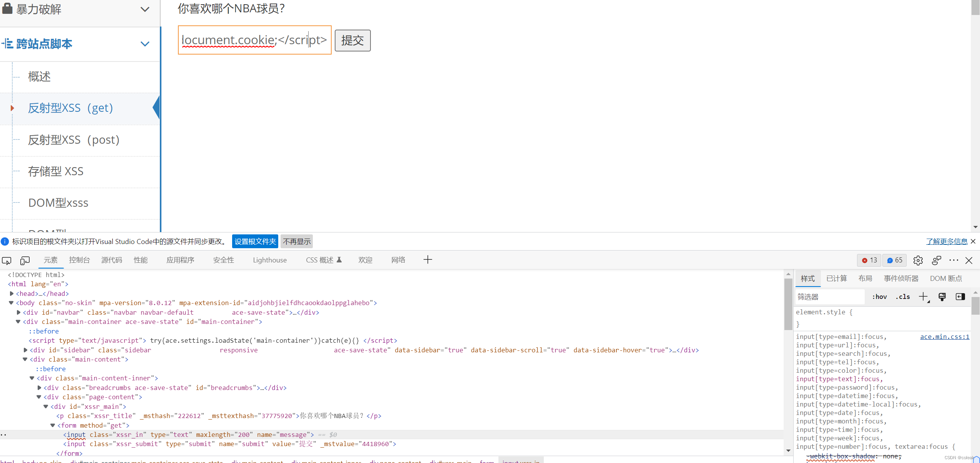Open the Lighthouse tab
Image resolution: width=980 pixels, height=463 pixels.
click(270, 260)
